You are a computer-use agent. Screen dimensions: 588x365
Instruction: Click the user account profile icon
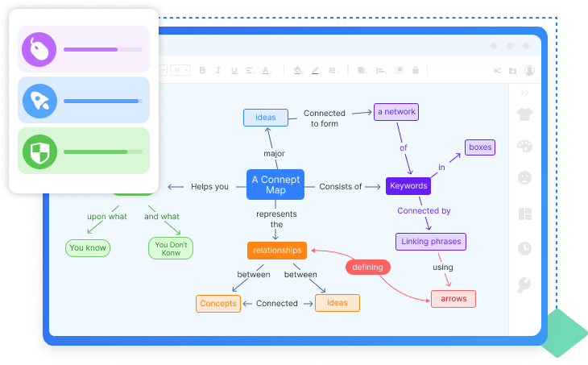(529, 71)
